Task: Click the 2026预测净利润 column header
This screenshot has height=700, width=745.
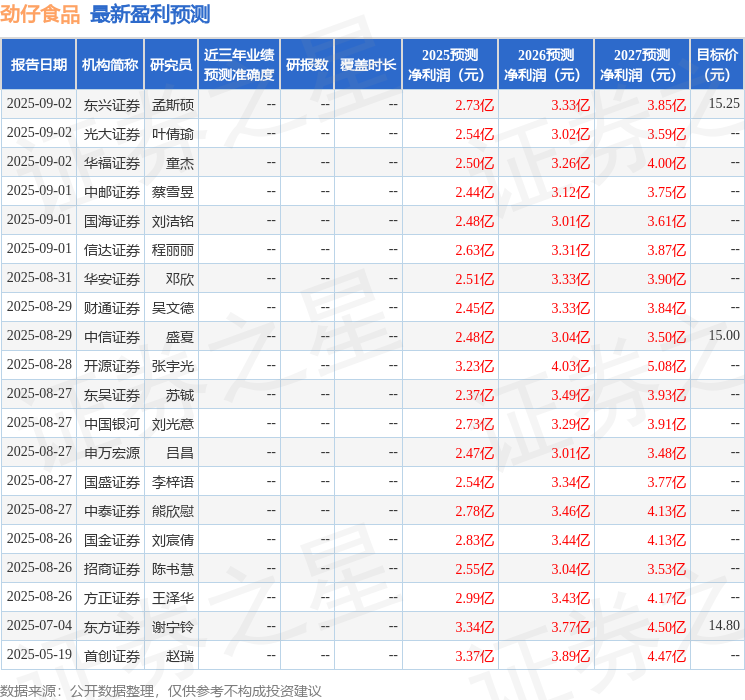Action: tap(546, 65)
